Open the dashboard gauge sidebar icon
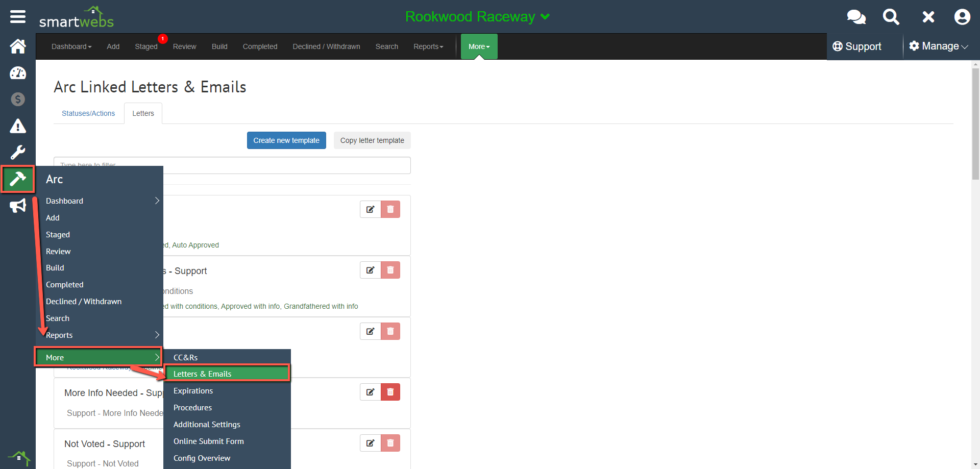 click(18, 73)
